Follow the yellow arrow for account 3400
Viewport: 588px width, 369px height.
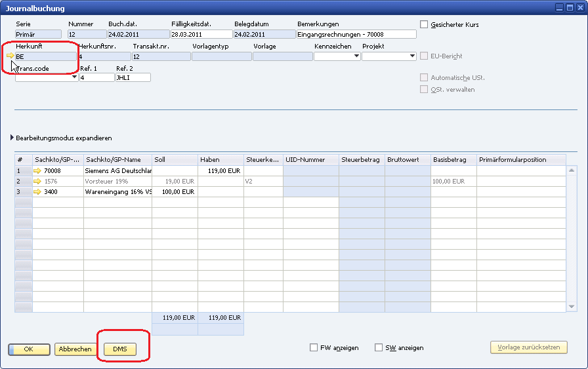pyautogui.click(x=37, y=192)
